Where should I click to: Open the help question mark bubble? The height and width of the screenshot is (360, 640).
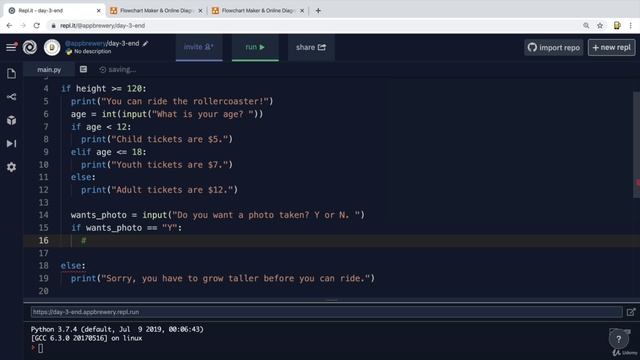click(619, 339)
